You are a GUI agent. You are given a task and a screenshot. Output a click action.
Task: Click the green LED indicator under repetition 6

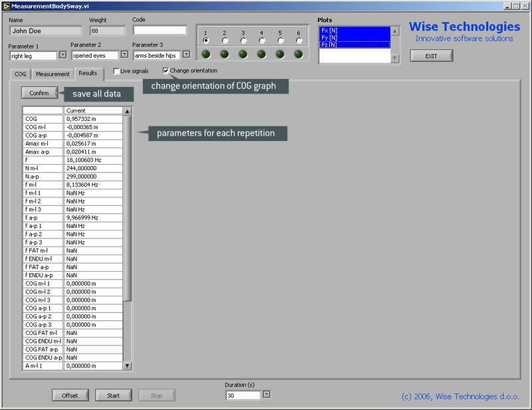[x=299, y=54]
